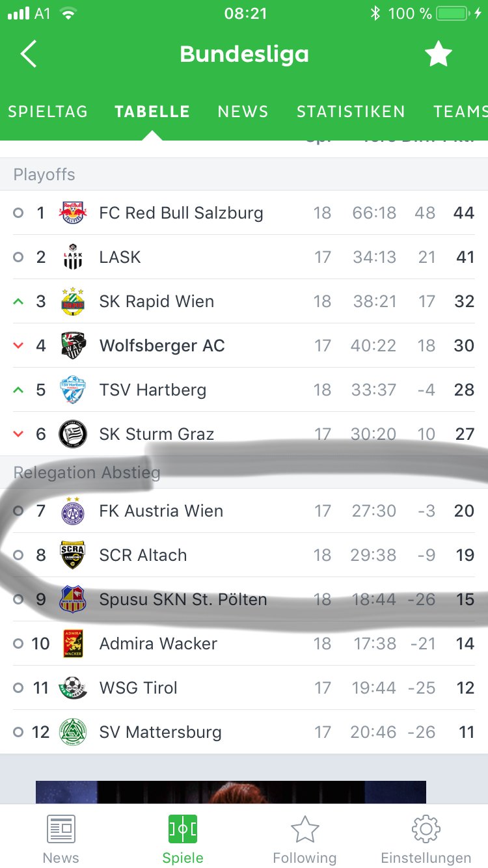
Task: Select the SK Rapid Wien crest
Action: [x=73, y=301]
